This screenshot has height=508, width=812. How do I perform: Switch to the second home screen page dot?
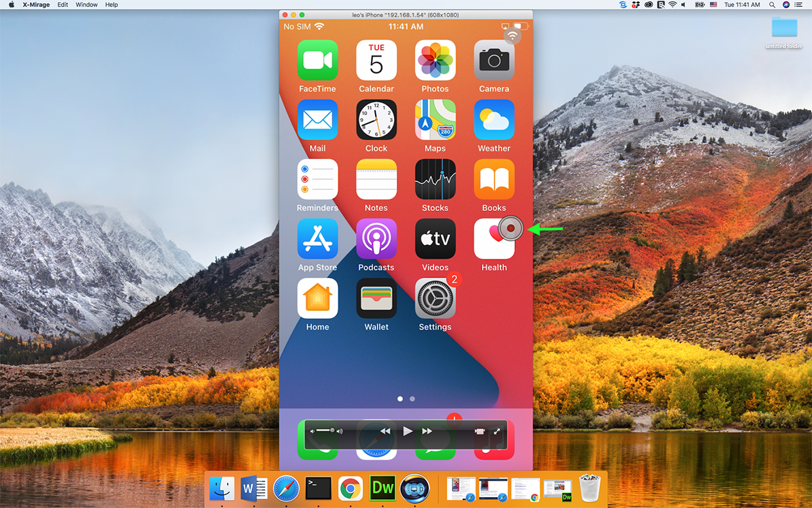coord(412,398)
